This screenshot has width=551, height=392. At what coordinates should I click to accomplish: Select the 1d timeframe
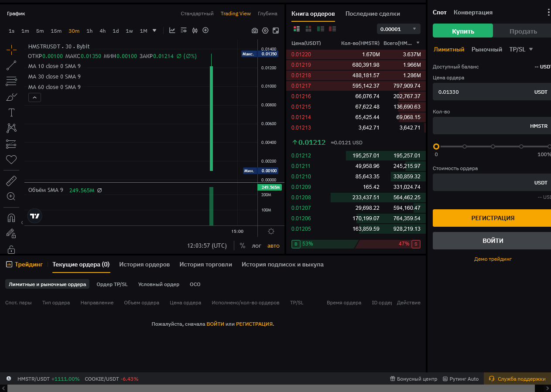[x=116, y=31]
